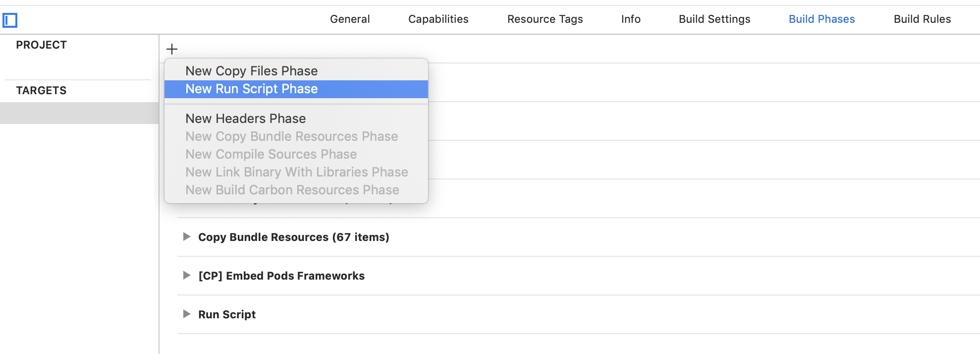Switch to the Capabilities tab
The width and height of the screenshot is (980, 354).
tap(438, 19)
